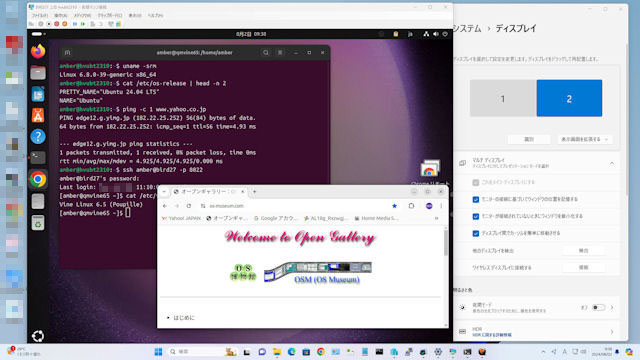
Task: Uncheck minimize windows when monitor disconnected
Action: tap(476, 216)
